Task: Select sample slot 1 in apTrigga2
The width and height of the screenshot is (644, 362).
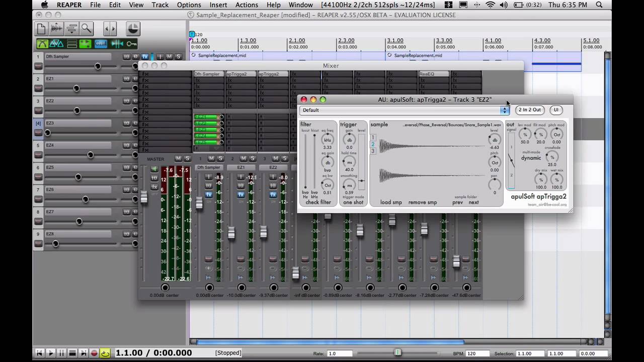Action: point(373,137)
